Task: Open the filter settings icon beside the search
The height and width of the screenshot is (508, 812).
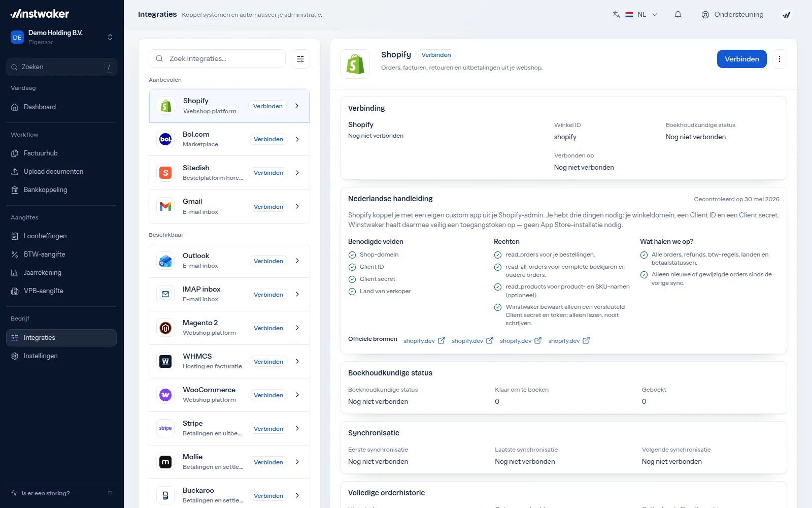Action: 300,59
